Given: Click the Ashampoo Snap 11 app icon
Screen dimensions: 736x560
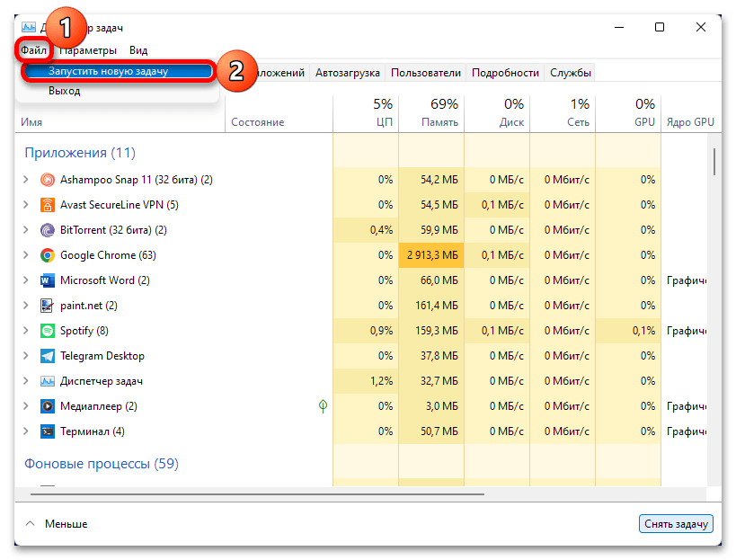Looking at the screenshot, I should [48, 180].
